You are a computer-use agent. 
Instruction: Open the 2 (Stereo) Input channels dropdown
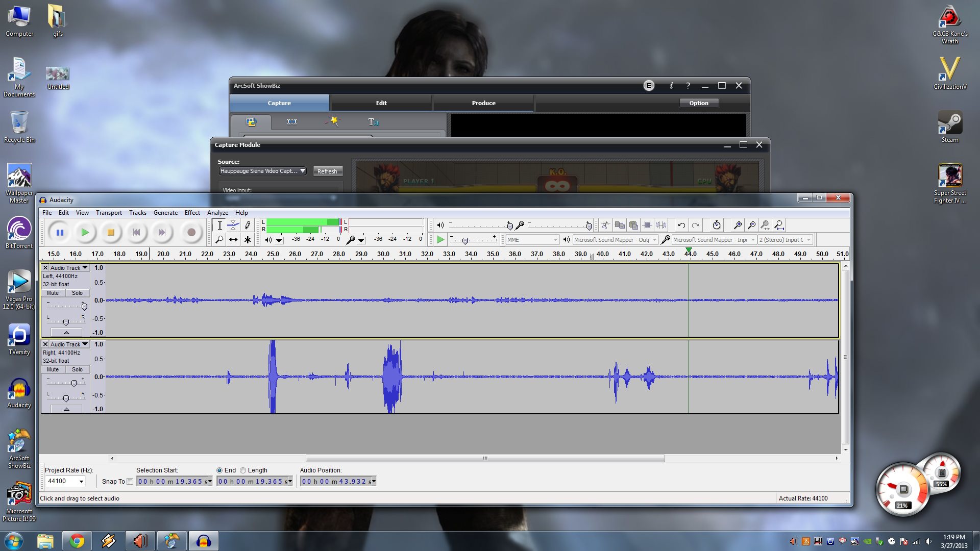(785, 240)
